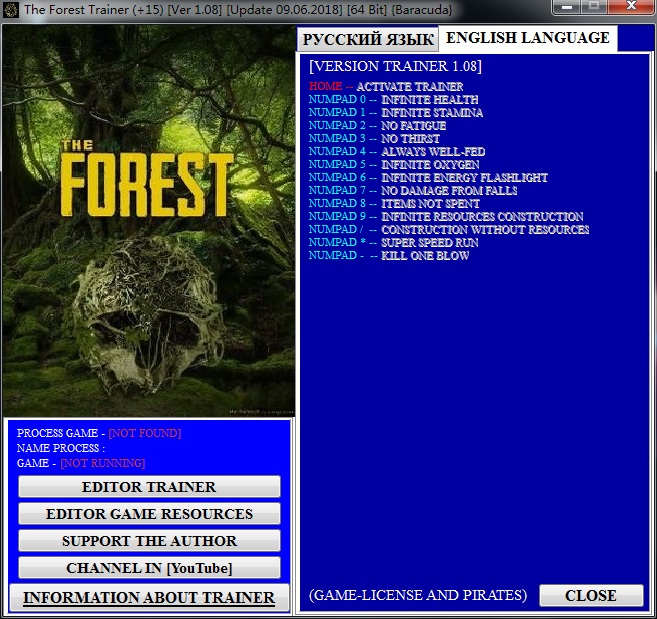Screen dimensions: 657x619
Task: Switch to the РУССКИЙ ЯЗЫК tab
Action: (368, 39)
